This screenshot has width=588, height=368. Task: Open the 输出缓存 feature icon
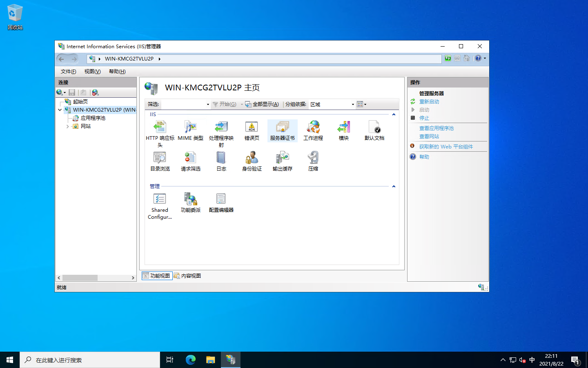point(282,161)
